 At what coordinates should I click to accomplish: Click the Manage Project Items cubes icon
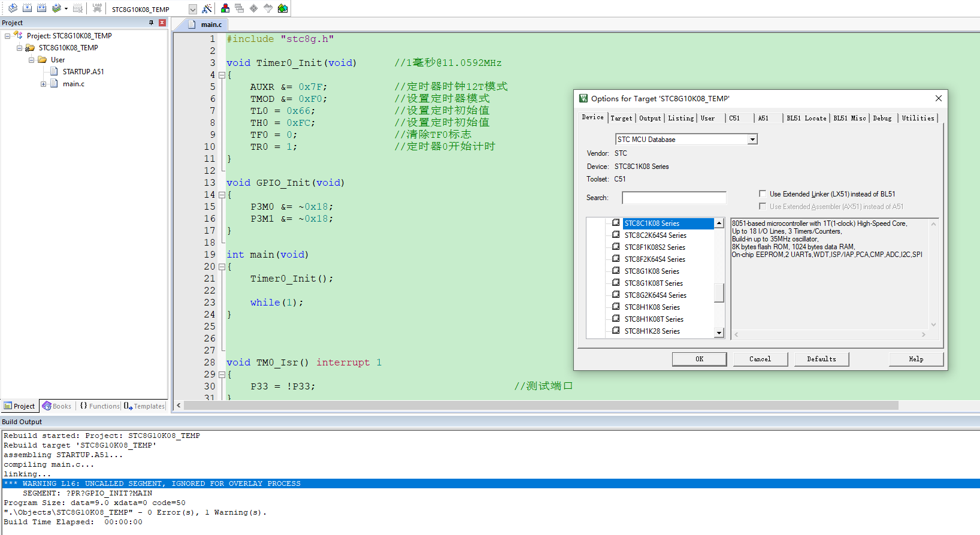pyautogui.click(x=225, y=8)
